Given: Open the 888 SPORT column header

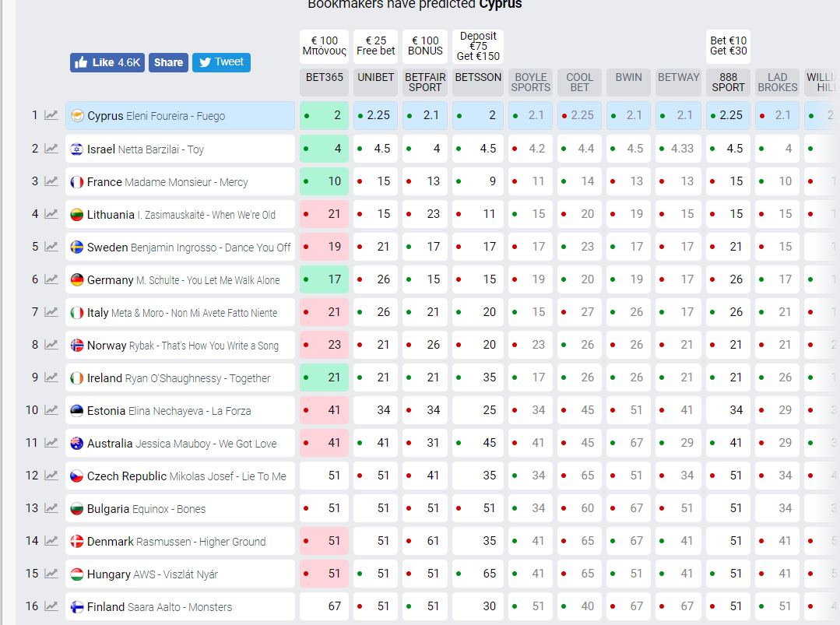Looking at the screenshot, I should click(728, 83).
